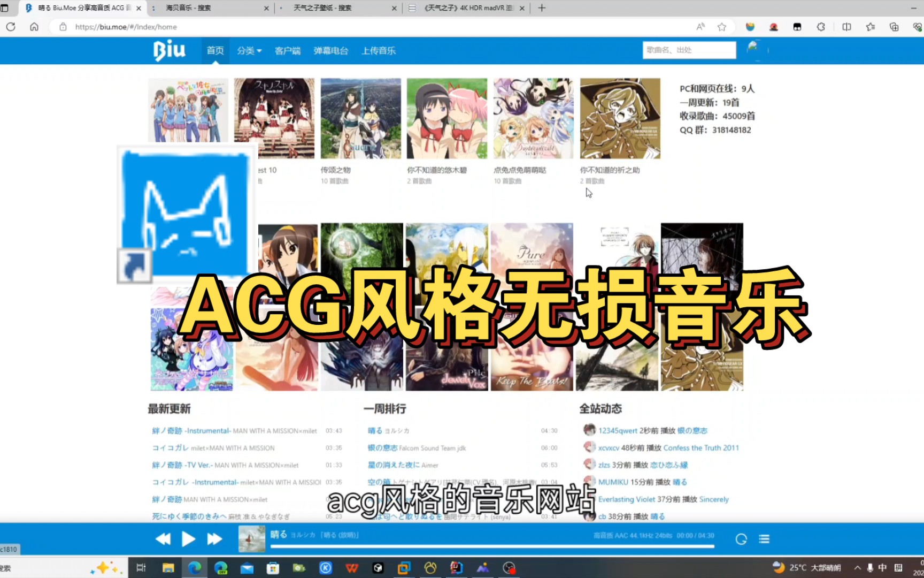Focus the song name search field
Screen dimensions: 924x578
(x=689, y=50)
